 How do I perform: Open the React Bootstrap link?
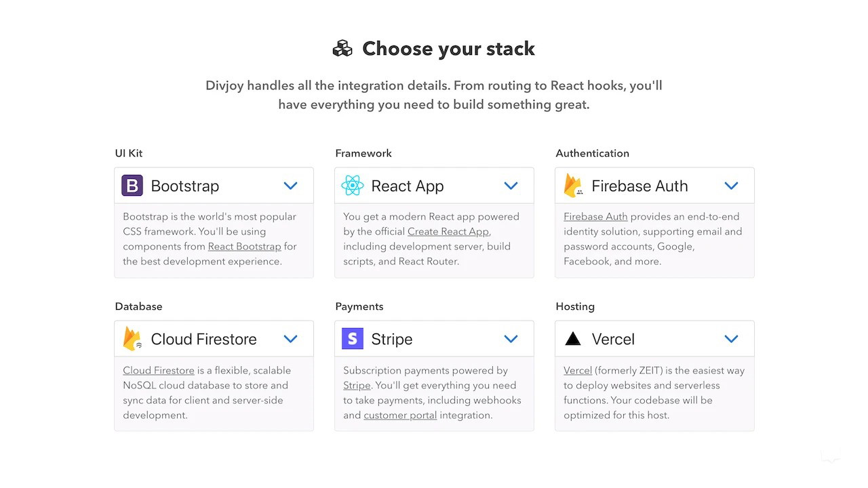244,247
